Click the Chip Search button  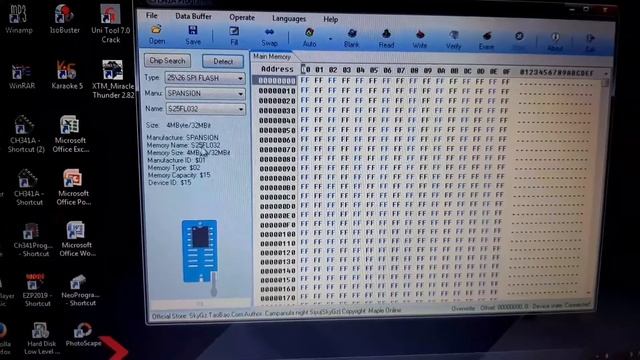[167, 60]
